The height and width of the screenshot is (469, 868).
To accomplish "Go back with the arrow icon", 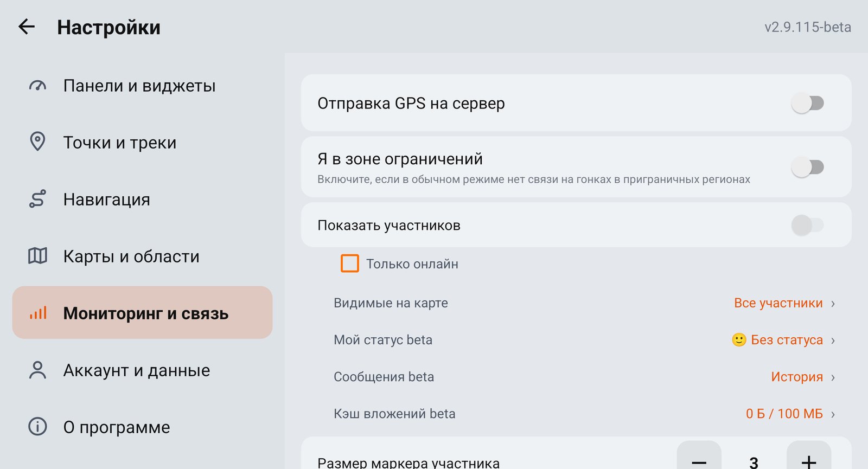I will (27, 27).
